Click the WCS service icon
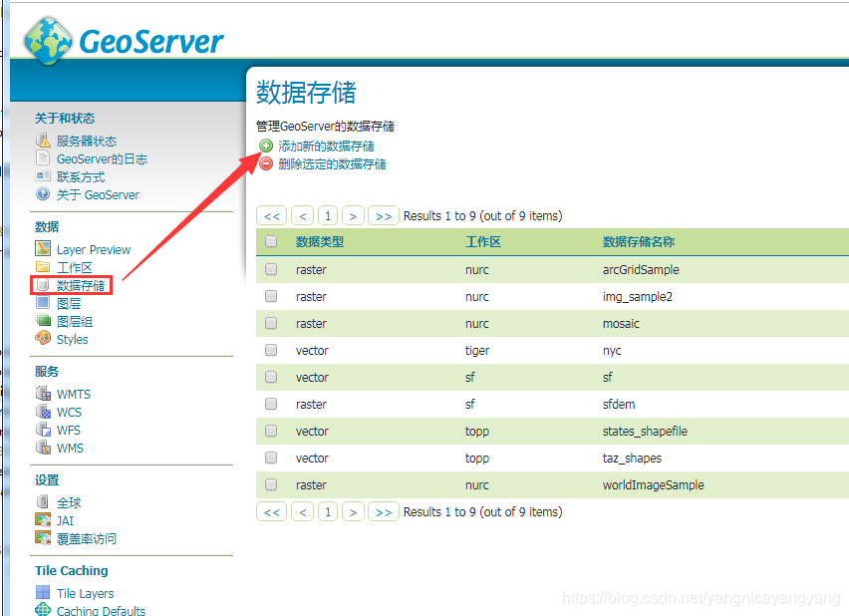 pos(43,412)
